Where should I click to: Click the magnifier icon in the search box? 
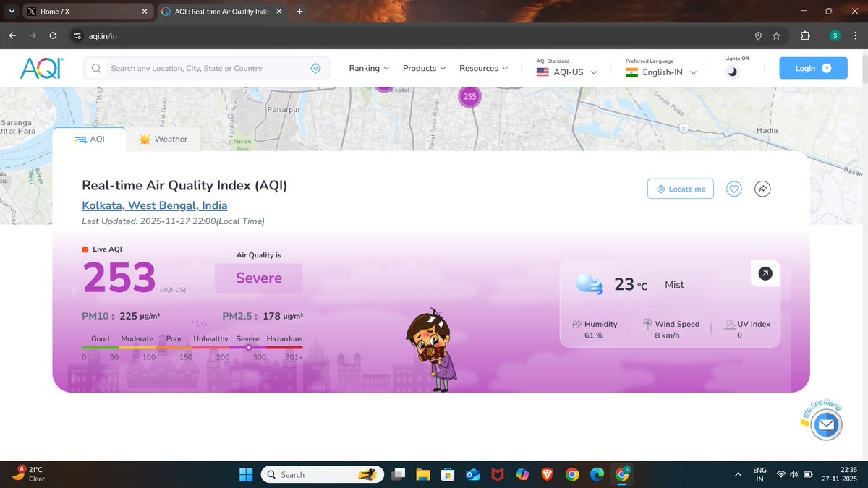96,68
